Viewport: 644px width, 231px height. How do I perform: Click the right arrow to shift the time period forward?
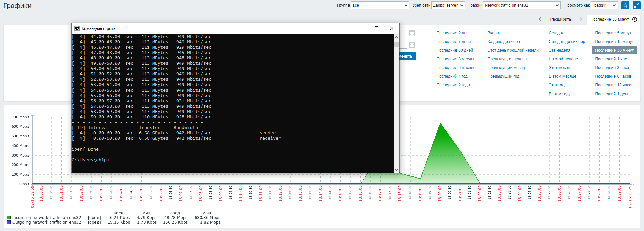581,19
